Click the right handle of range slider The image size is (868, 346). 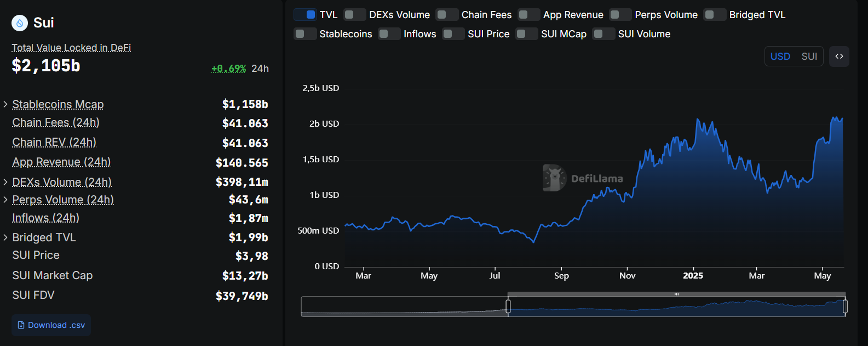pyautogui.click(x=845, y=307)
